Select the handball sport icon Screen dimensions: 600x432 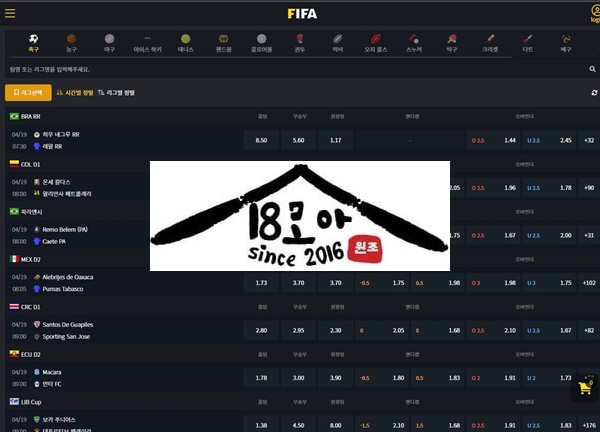click(223, 39)
